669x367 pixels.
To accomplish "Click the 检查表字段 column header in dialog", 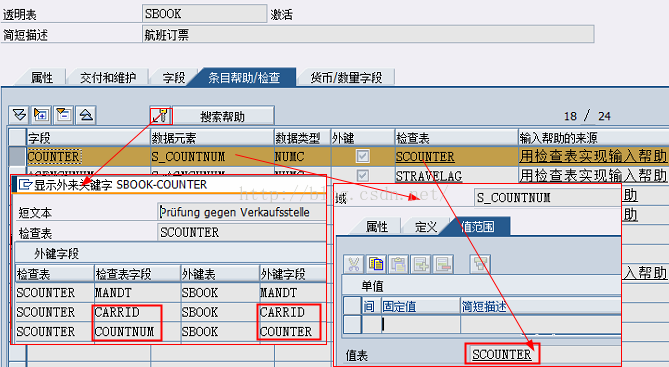I will pyautogui.click(x=137, y=274).
